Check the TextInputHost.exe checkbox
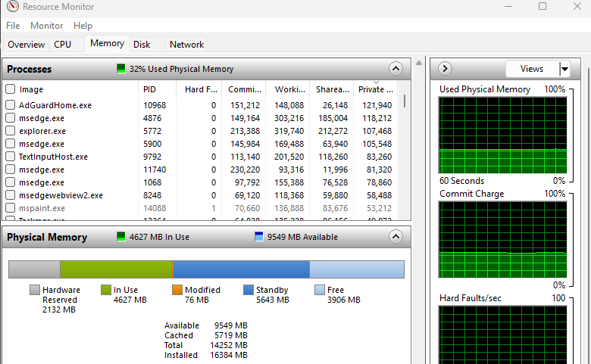Screen dimensions: 591x364 [x=10, y=156]
